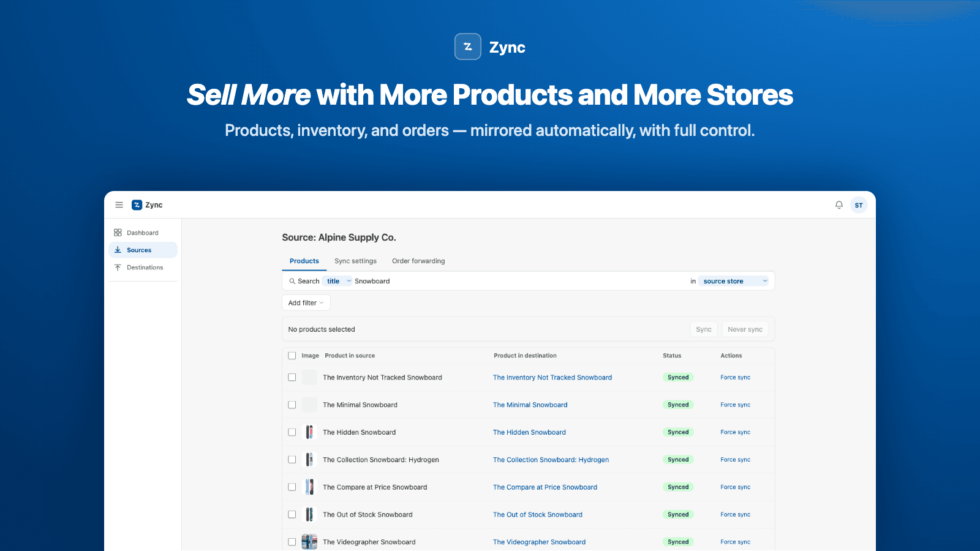Open destination link The Inventory Not Tracked Snowboard

pyautogui.click(x=552, y=378)
